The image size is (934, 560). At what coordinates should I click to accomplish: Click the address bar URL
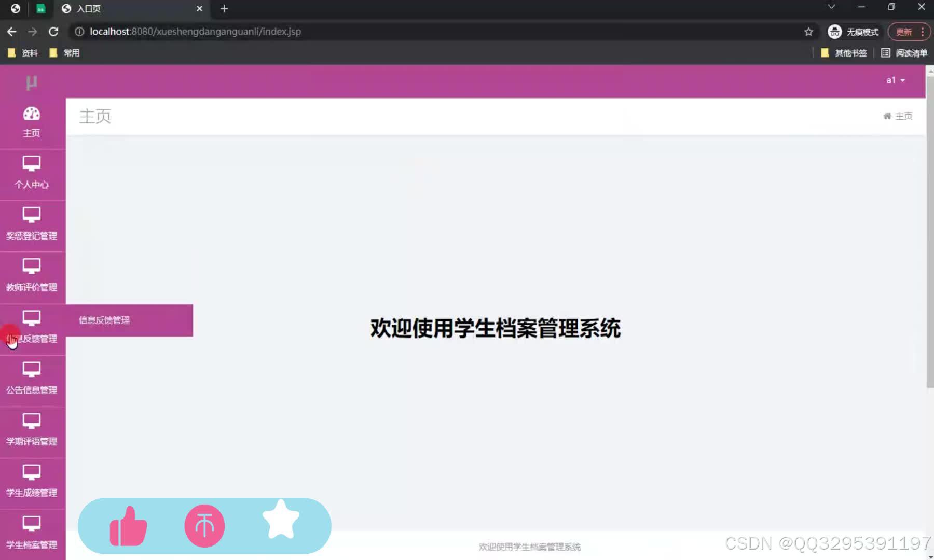pyautogui.click(x=195, y=32)
